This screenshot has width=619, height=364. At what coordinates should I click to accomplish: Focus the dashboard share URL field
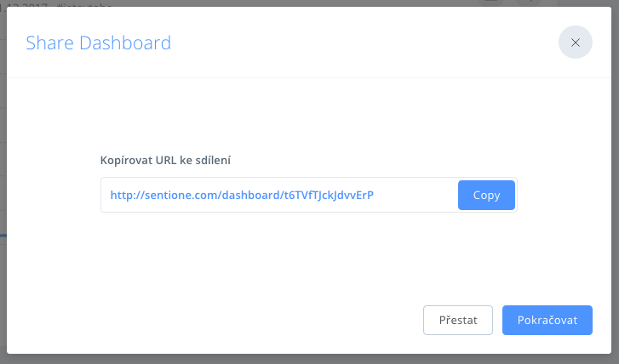tap(279, 195)
